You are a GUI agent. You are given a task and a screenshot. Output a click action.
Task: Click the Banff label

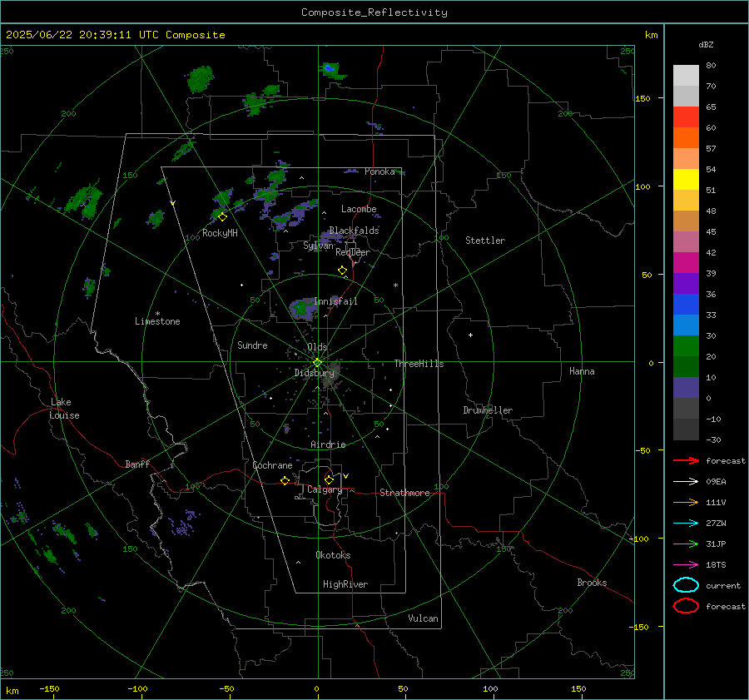click(137, 464)
